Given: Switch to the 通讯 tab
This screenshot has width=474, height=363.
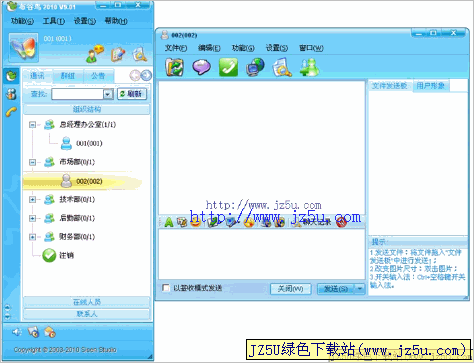Looking at the screenshot, I should coord(37,76).
